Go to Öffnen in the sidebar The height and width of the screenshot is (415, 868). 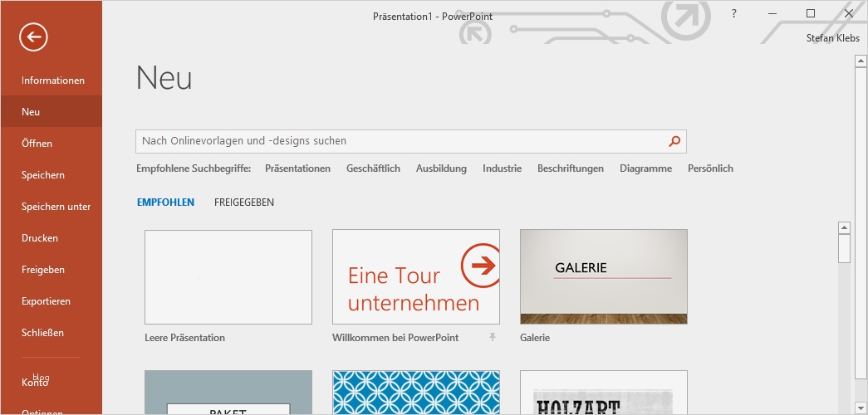(51, 144)
